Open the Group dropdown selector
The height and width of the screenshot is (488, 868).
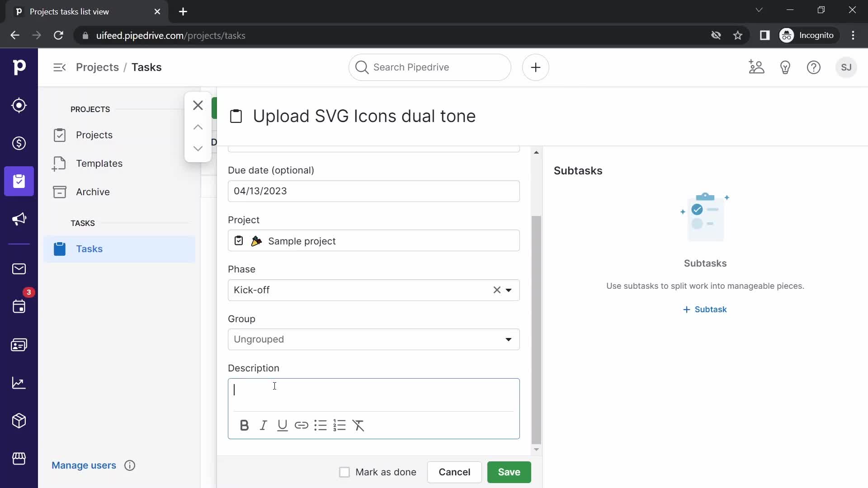(373, 339)
